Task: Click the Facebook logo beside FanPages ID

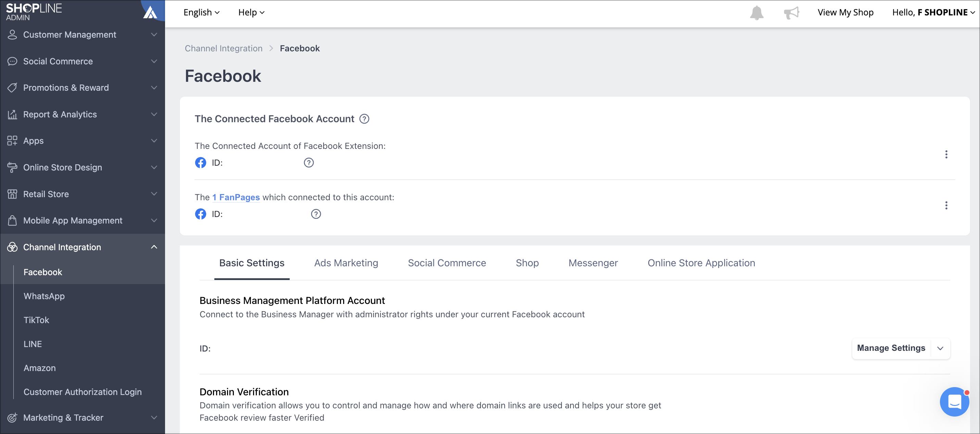Action: pyautogui.click(x=201, y=214)
